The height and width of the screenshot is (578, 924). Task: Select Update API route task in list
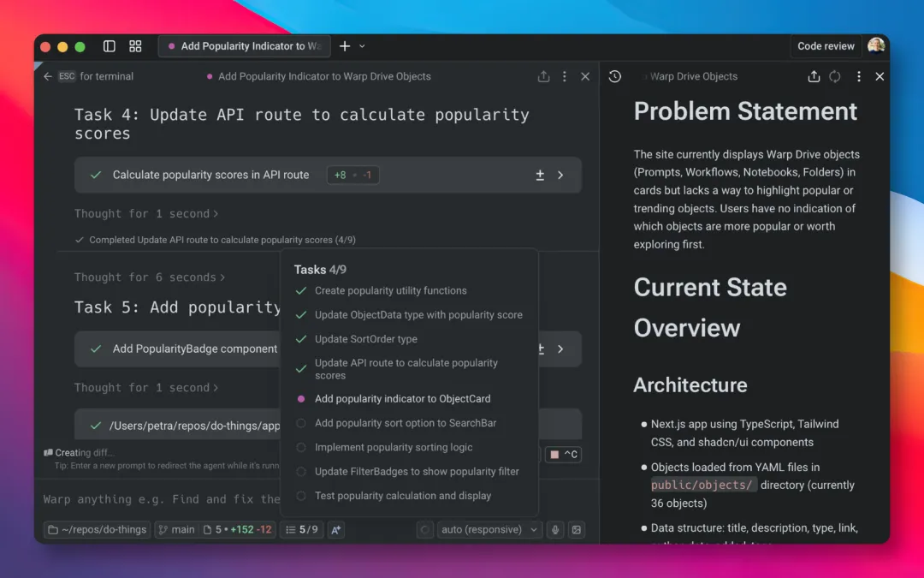pos(406,369)
